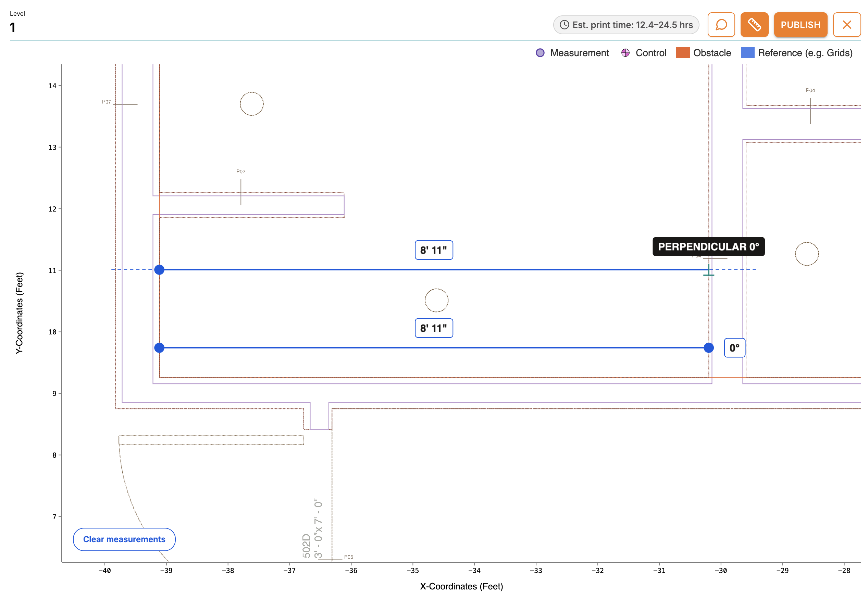Click the 0° angle label

pos(734,347)
